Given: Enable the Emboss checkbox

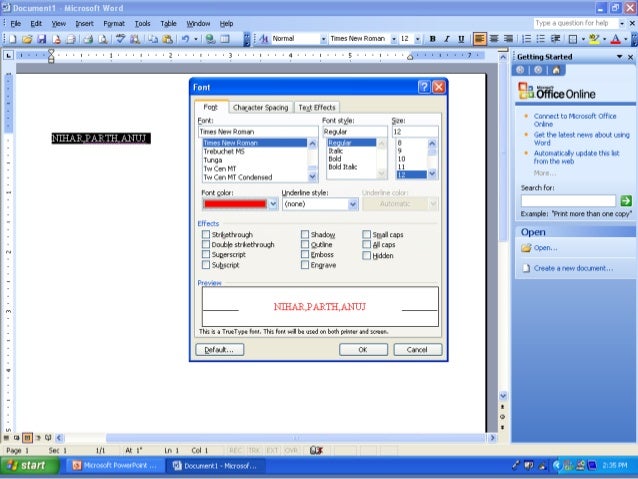Looking at the screenshot, I should 305,254.
